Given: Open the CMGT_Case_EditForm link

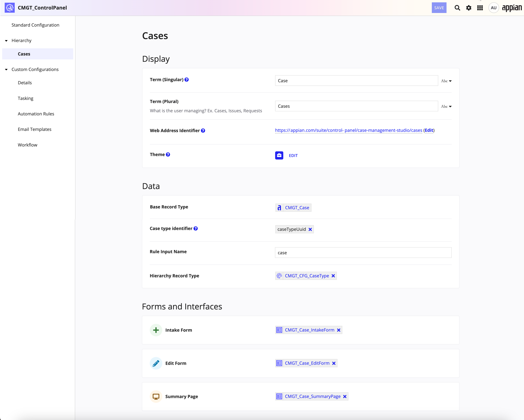Looking at the screenshot, I should (x=307, y=363).
